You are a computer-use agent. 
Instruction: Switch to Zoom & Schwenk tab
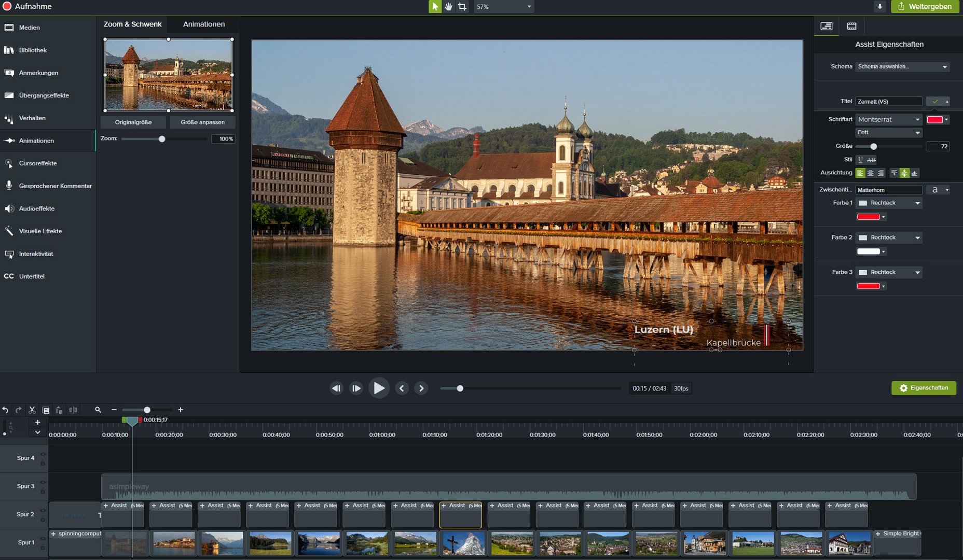[132, 24]
